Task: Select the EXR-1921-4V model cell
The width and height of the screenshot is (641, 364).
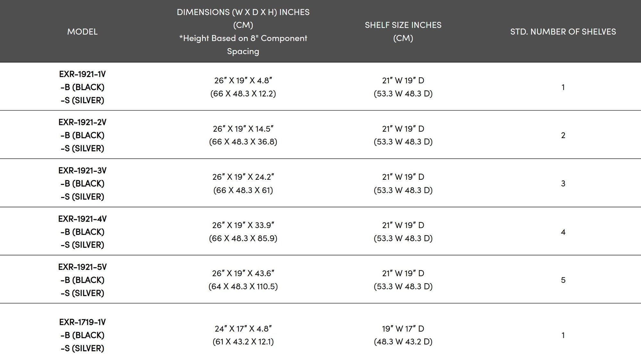Action: (82, 232)
